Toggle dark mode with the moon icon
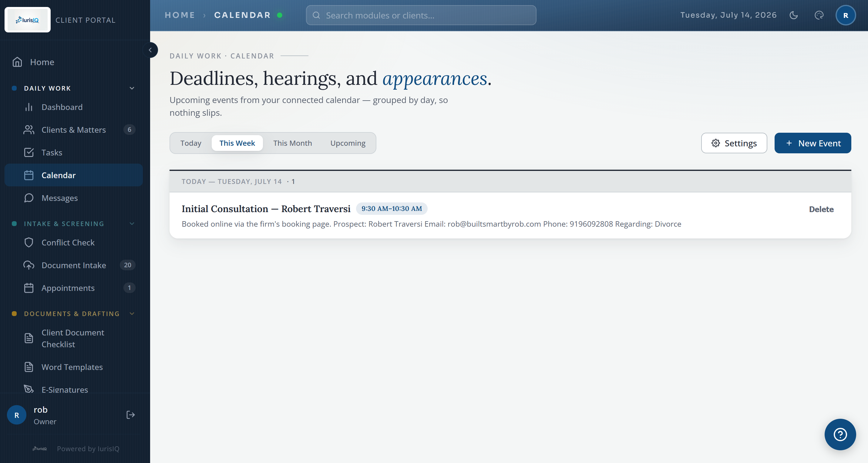868x463 pixels. 793,15
